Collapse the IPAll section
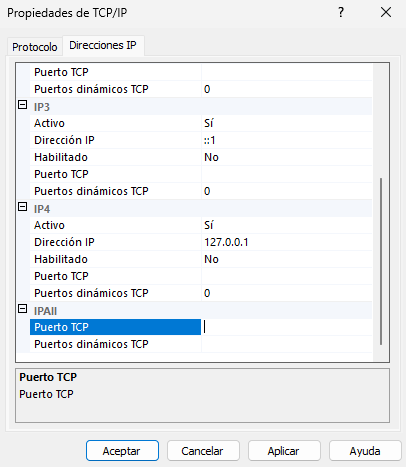Viewport: 406px width, 467px height. click(22, 309)
